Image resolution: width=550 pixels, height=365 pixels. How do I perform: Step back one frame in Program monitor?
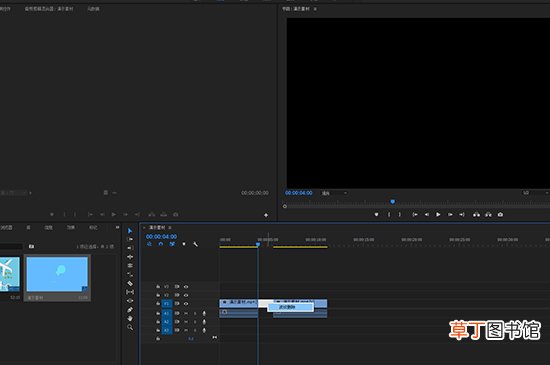(427, 214)
